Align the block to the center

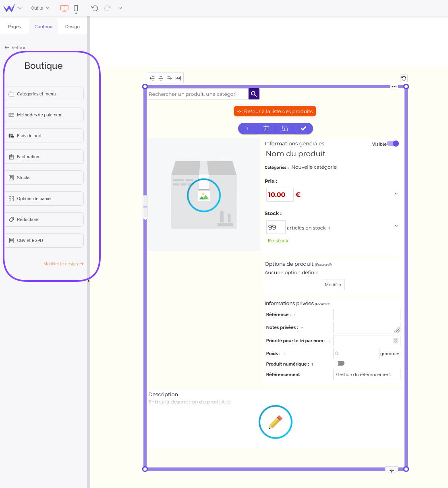pos(161,78)
